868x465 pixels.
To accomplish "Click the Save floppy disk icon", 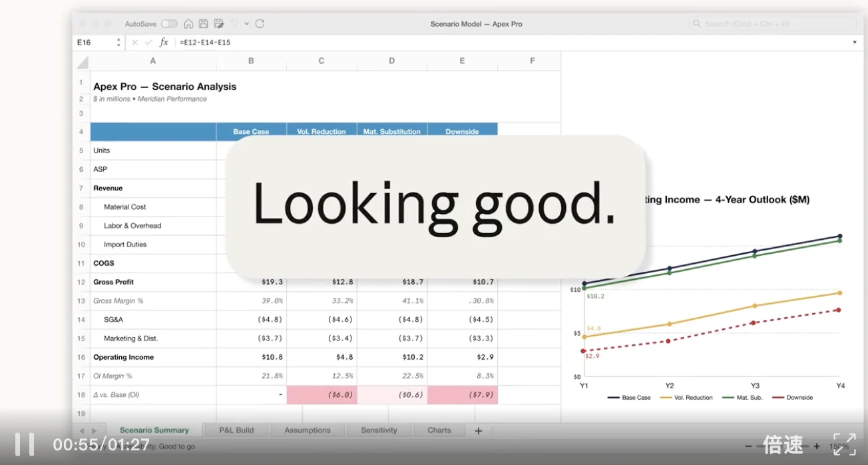I will click(204, 24).
